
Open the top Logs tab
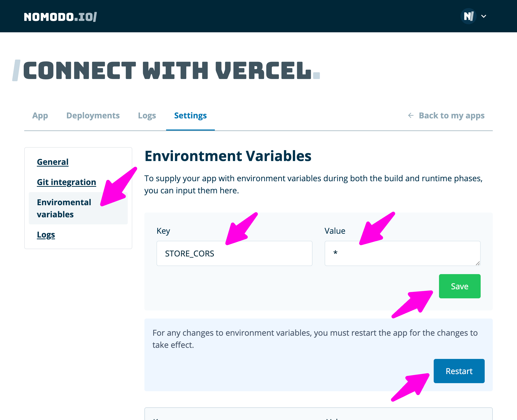[x=147, y=116]
